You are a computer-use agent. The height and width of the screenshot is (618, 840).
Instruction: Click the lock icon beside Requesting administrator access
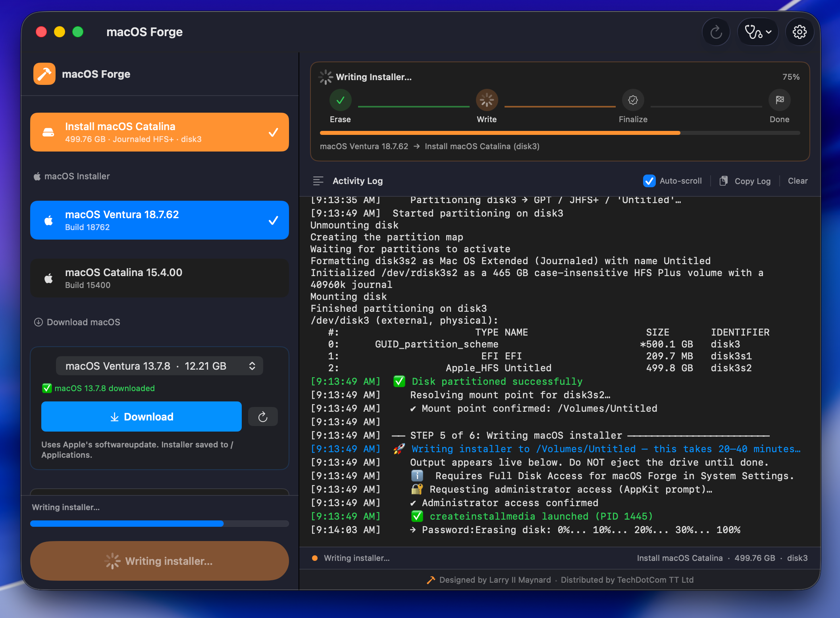(x=417, y=489)
